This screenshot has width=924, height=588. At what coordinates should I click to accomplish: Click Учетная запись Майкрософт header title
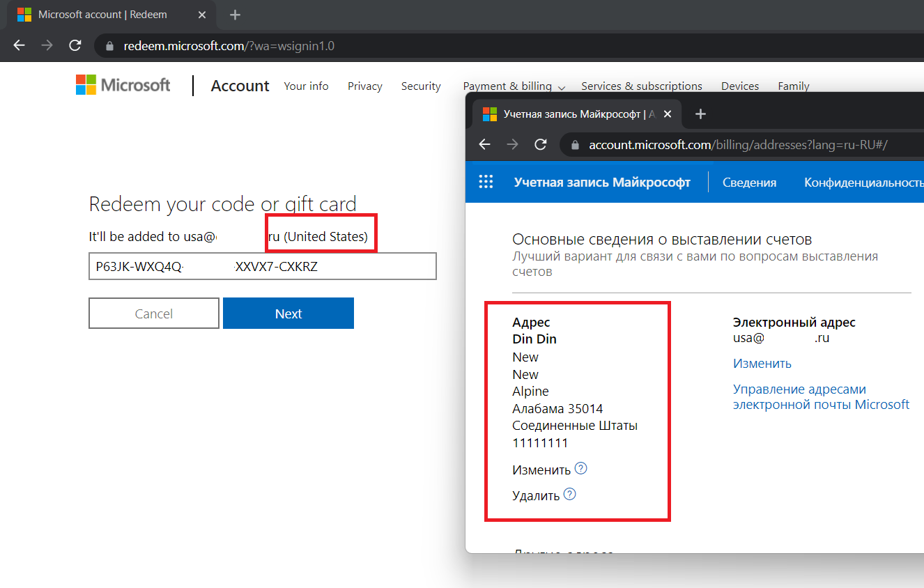pos(602,183)
